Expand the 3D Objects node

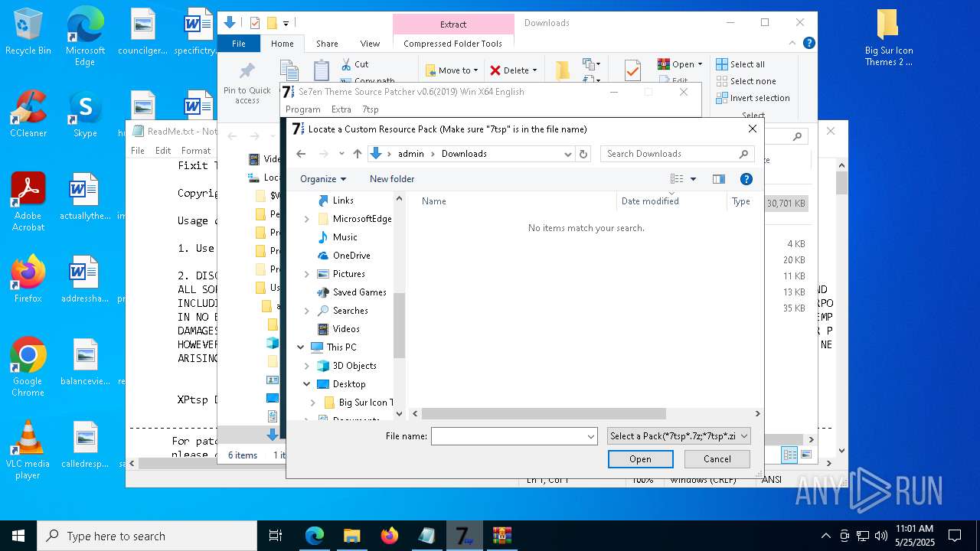(307, 366)
